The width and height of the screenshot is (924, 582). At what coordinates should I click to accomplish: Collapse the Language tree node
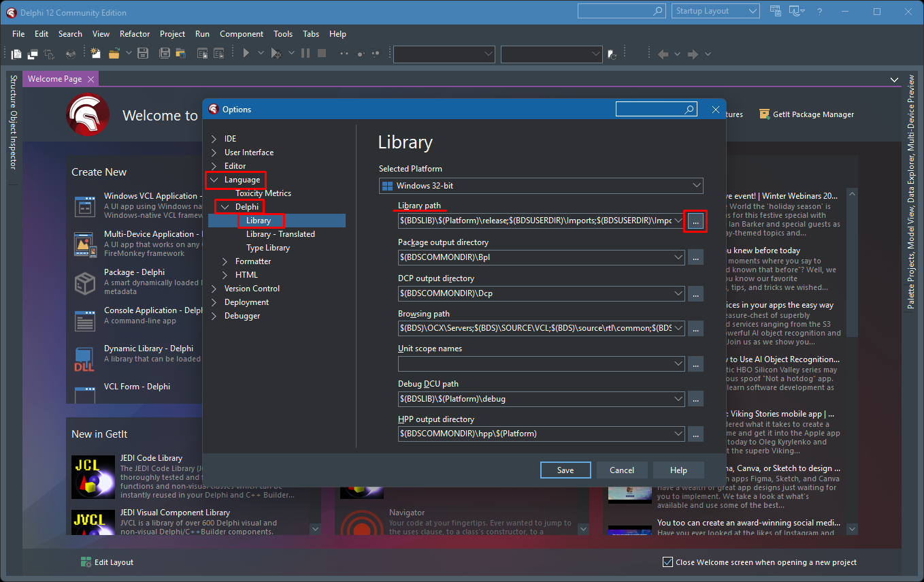(x=214, y=180)
